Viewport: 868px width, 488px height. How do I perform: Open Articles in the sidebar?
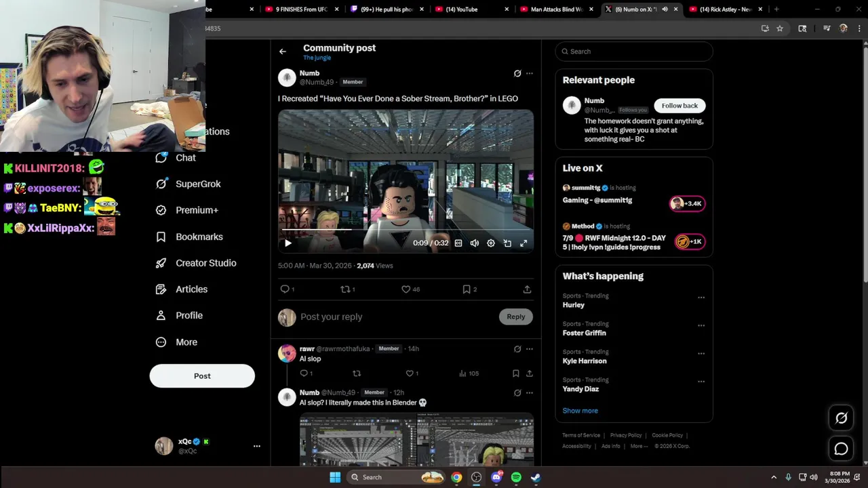pos(181,289)
